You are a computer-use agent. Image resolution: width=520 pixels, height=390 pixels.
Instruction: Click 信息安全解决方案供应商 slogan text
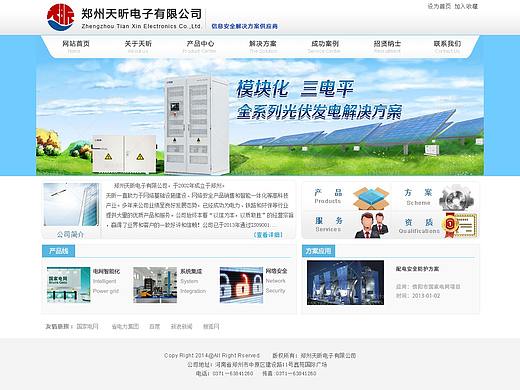245,26
